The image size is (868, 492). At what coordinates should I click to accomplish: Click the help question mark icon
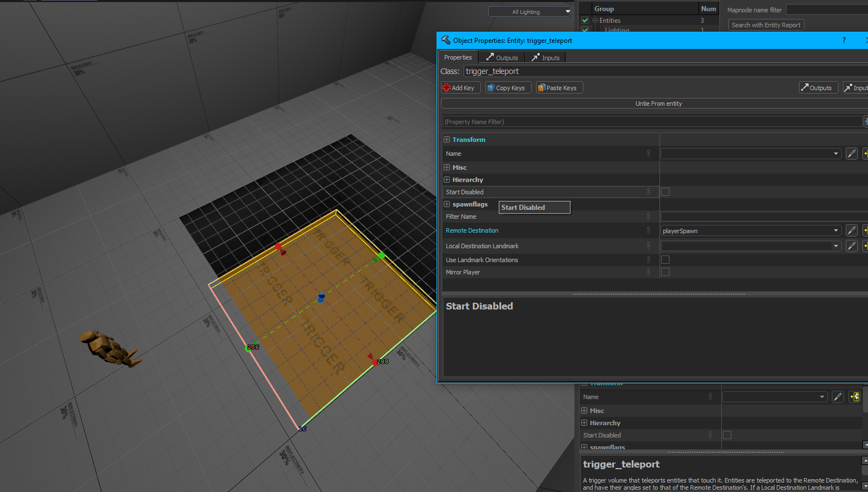coord(844,40)
